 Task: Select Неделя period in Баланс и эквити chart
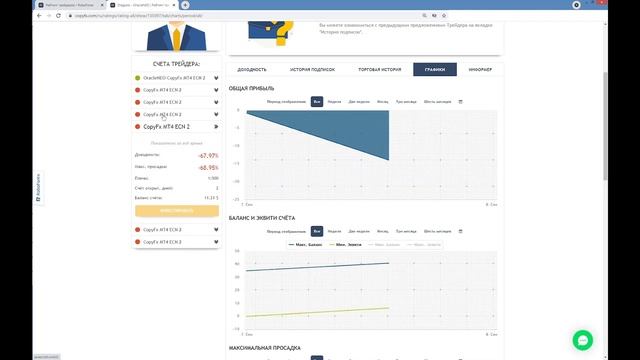pos(334,231)
